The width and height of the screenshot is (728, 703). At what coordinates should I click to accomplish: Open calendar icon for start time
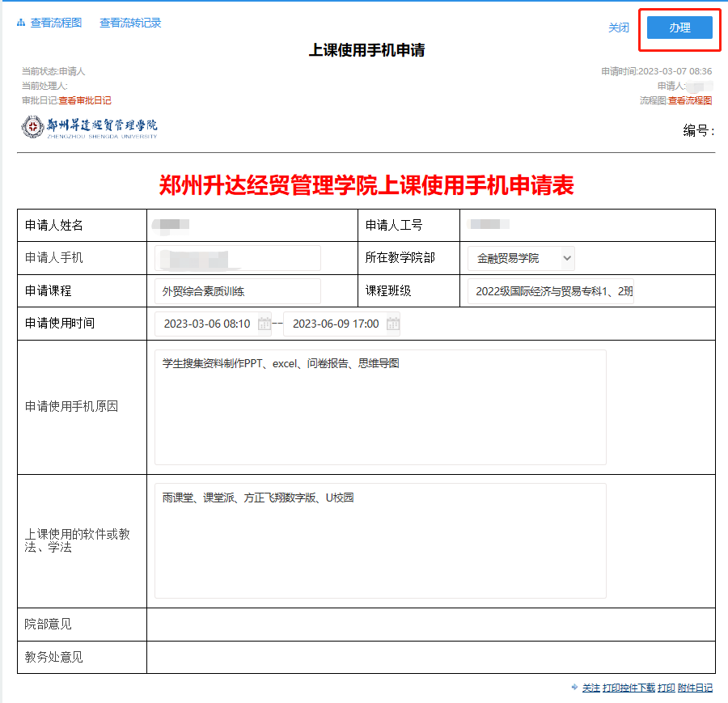point(265,324)
